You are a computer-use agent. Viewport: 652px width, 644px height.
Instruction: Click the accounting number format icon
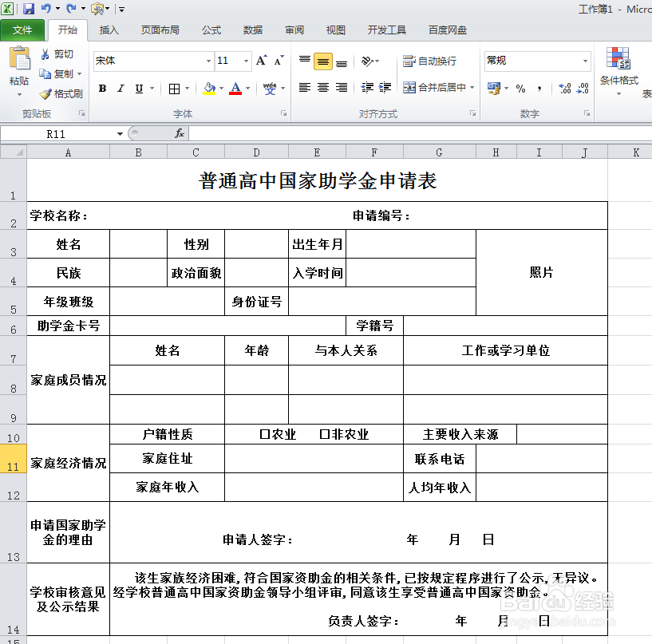(x=494, y=88)
